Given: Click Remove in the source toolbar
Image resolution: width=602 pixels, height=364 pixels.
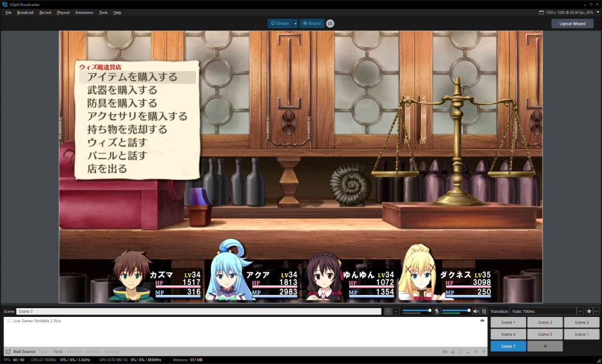Looking at the screenshot, I should point(74,352).
